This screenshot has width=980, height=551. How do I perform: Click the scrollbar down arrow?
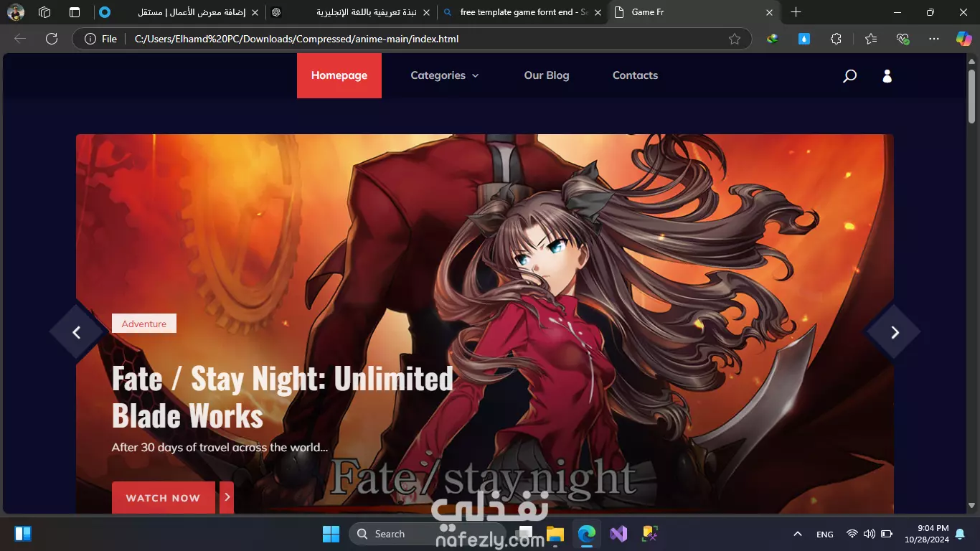[971, 506]
